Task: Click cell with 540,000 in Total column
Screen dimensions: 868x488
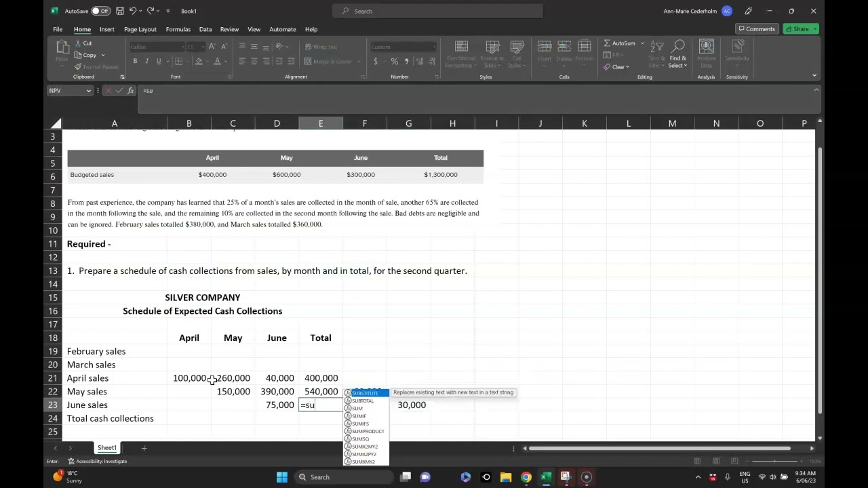Action: (x=321, y=392)
